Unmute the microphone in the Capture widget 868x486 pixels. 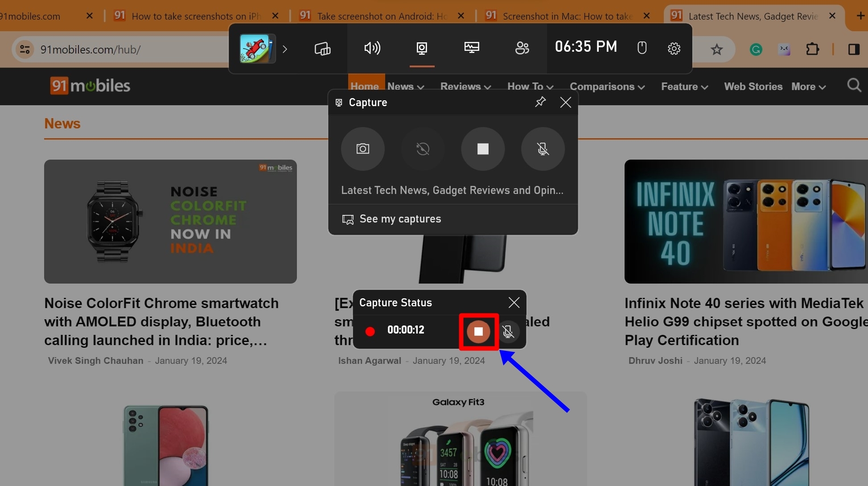click(x=543, y=149)
